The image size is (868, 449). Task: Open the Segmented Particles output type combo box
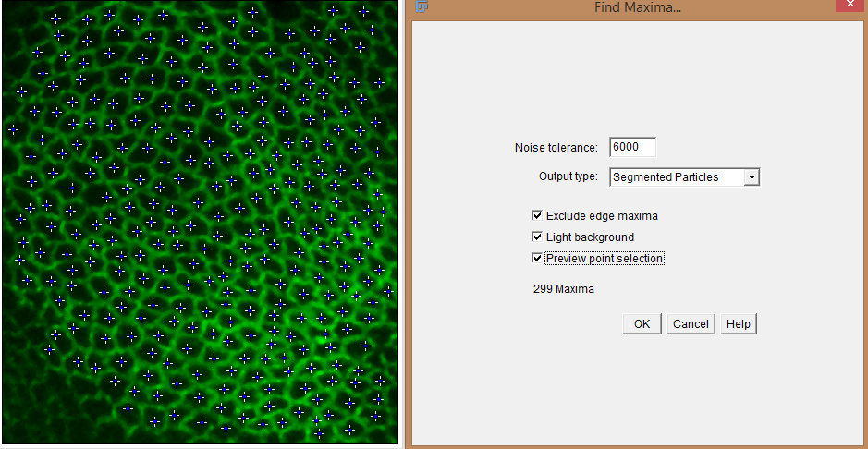(677, 177)
